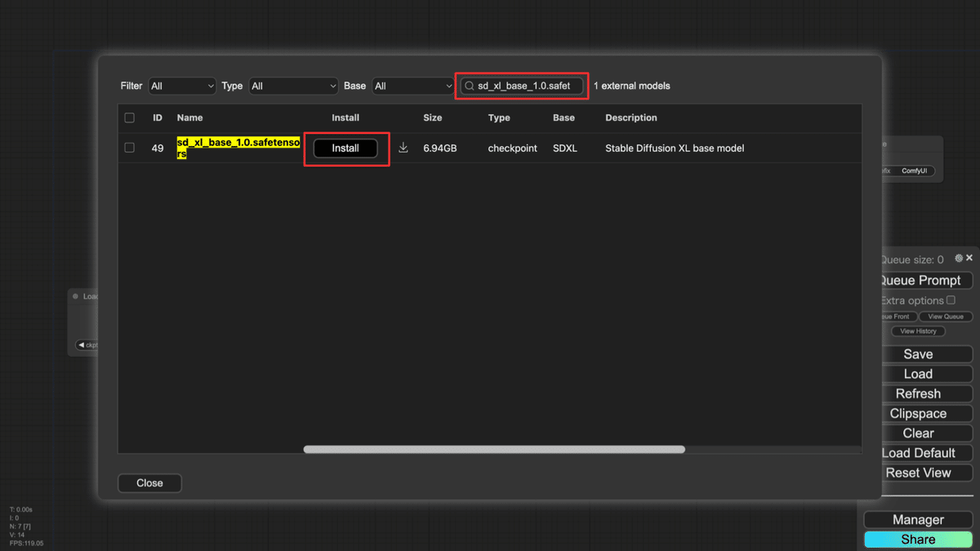Open the Filter dropdown
This screenshot has width=980, height=551.
tap(182, 86)
